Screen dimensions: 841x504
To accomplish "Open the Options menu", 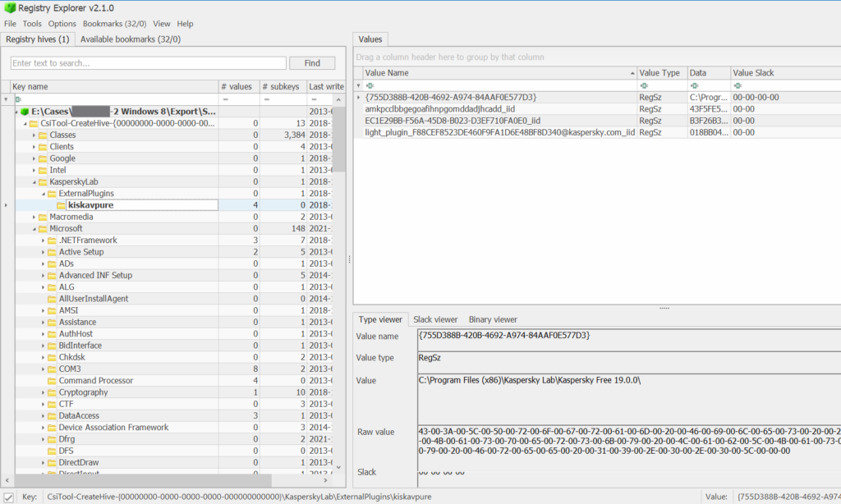I will coord(62,24).
